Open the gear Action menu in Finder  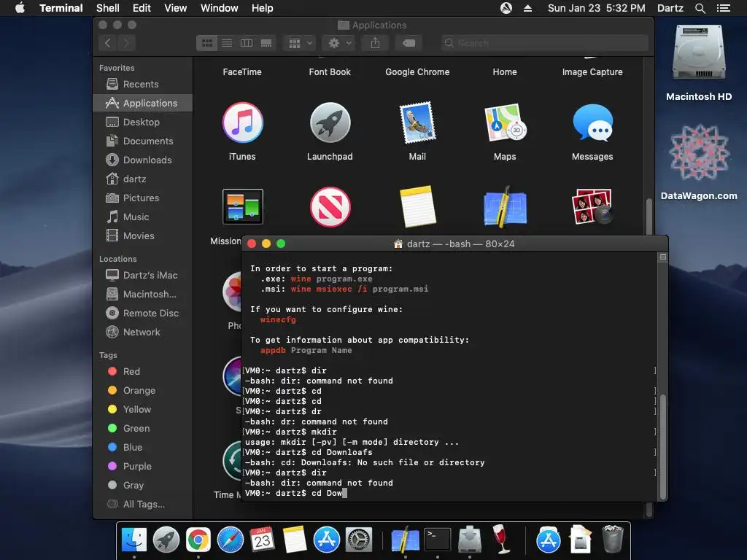coord(340,43)
